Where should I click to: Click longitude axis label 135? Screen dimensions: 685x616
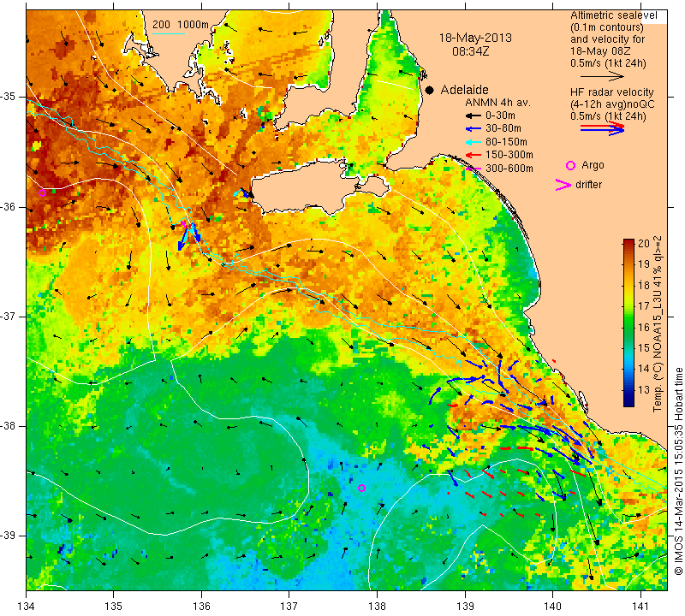(114, 606)
